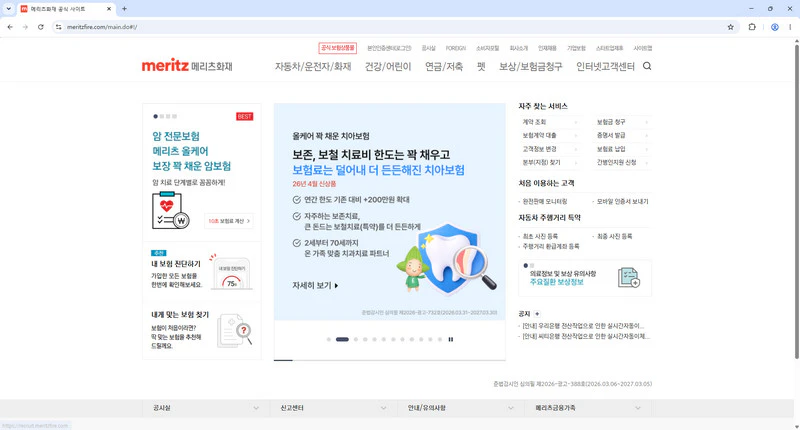The height and width of the screenshot is (430, 800).
Task: Click the 완전판매 모니터링 link
Action: [544, 201]
